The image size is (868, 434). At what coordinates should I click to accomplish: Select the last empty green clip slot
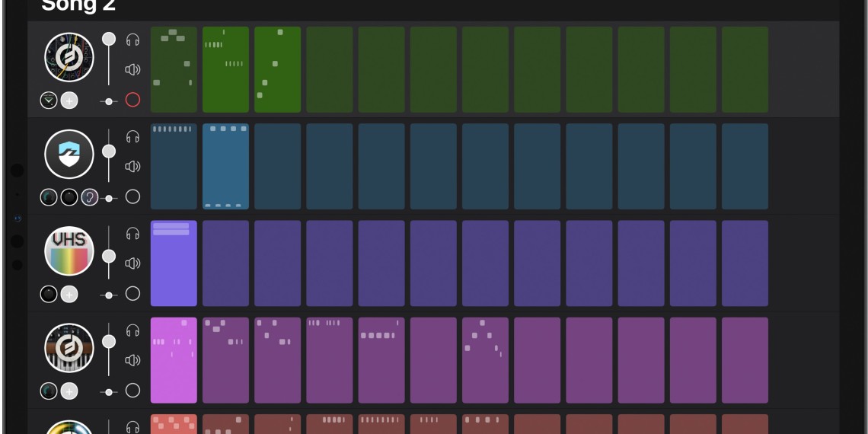coord(745,70)
